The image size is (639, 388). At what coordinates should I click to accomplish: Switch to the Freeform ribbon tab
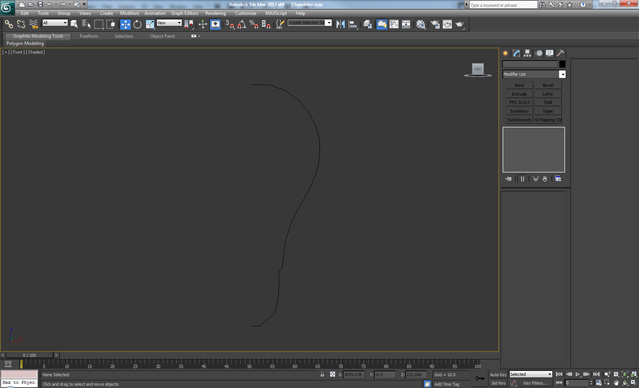tap(89, 36)
